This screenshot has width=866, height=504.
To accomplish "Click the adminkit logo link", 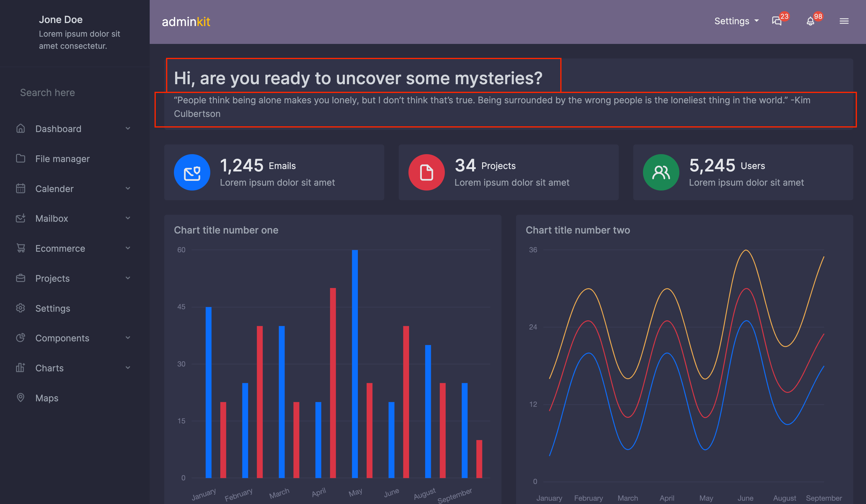I will click(186, 22).
